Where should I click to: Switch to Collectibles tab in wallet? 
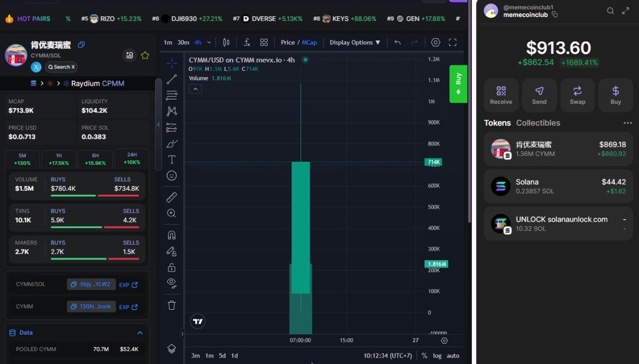[538, 123]
